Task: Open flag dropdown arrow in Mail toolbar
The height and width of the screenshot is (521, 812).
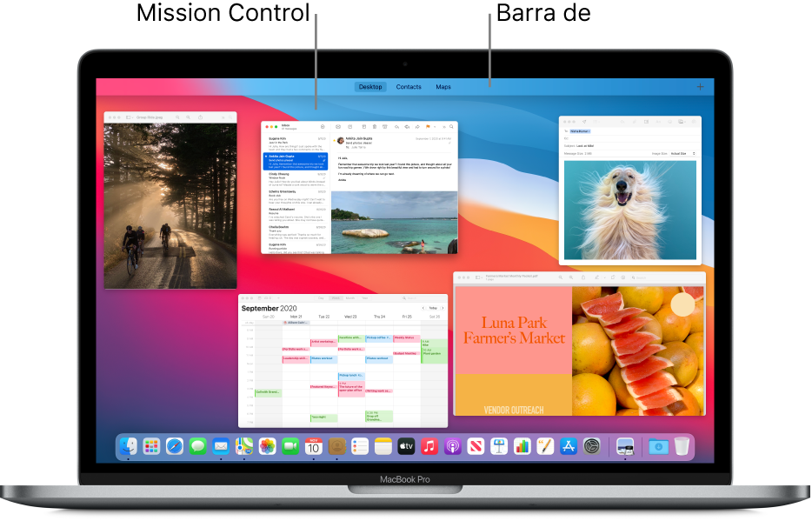Action: (x=435, y=126)
